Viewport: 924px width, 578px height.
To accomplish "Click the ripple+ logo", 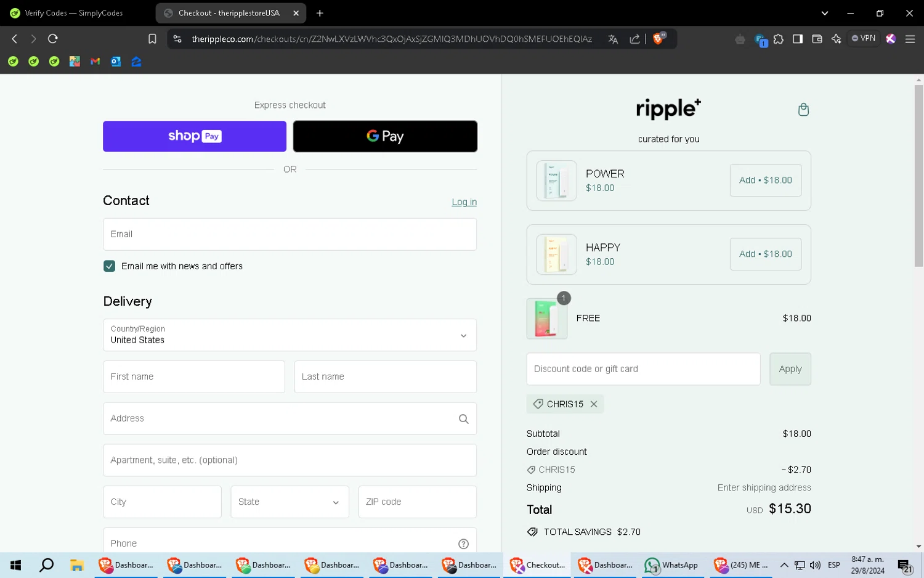I will 668,109.
